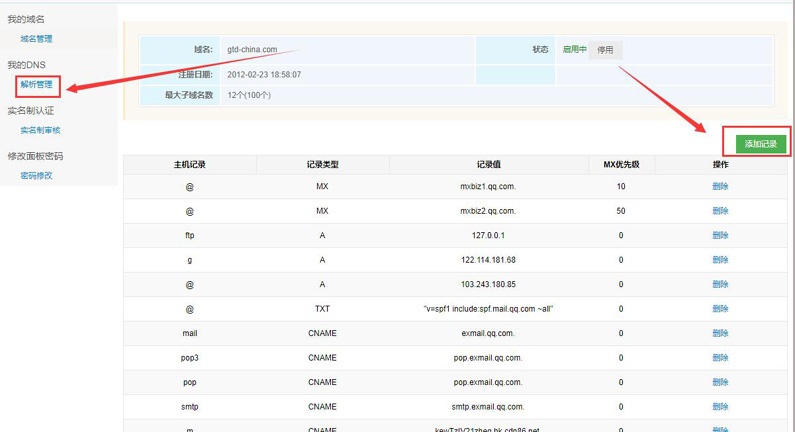Click the green 添加记录 button

760,144
